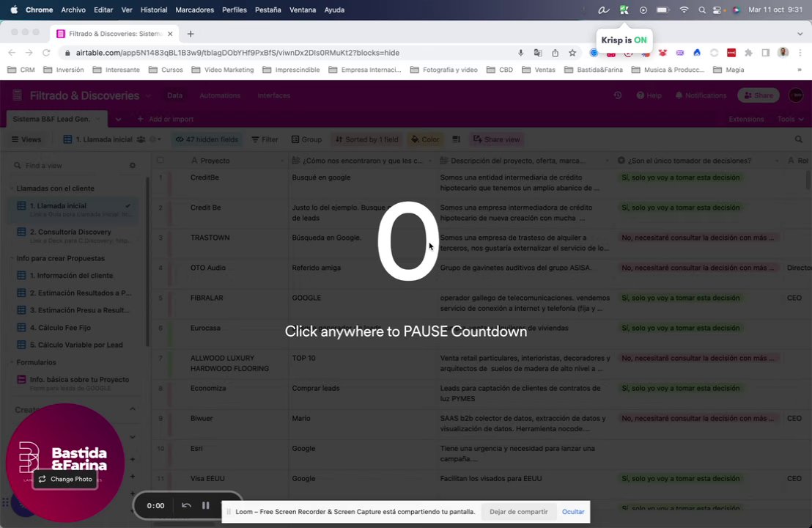Open the Filter options
Viewport: 812px width, 528px height.
coord(265,139)
